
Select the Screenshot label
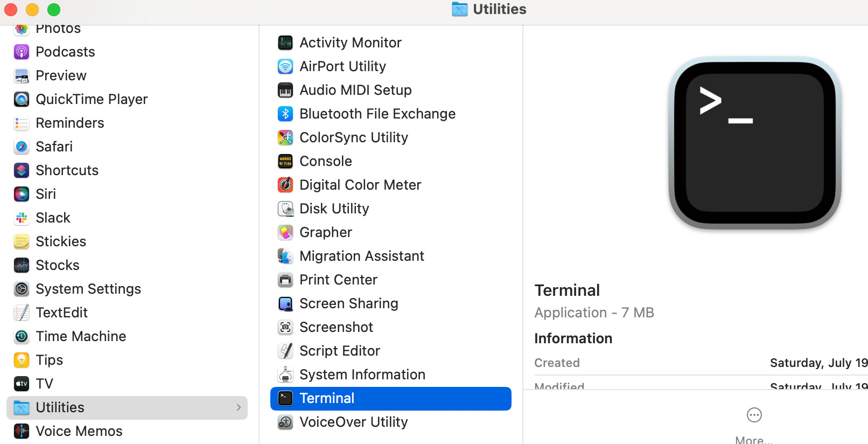click(x=337, y=327)
